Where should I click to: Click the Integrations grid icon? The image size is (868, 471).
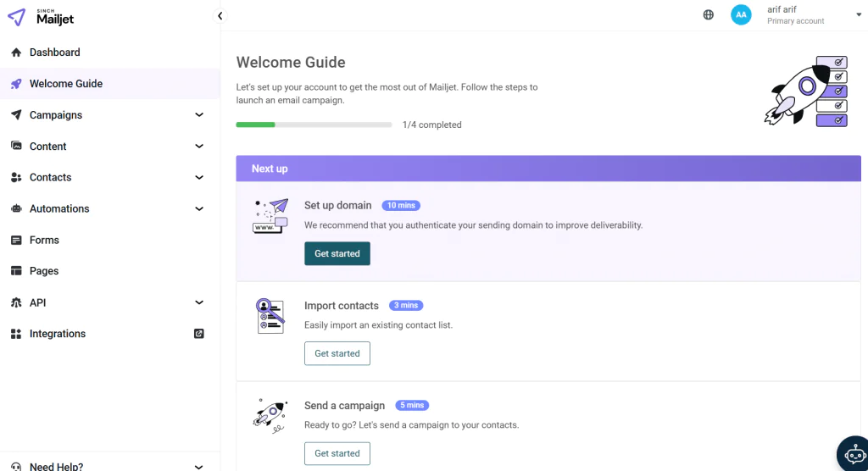[x=16, y=334]
